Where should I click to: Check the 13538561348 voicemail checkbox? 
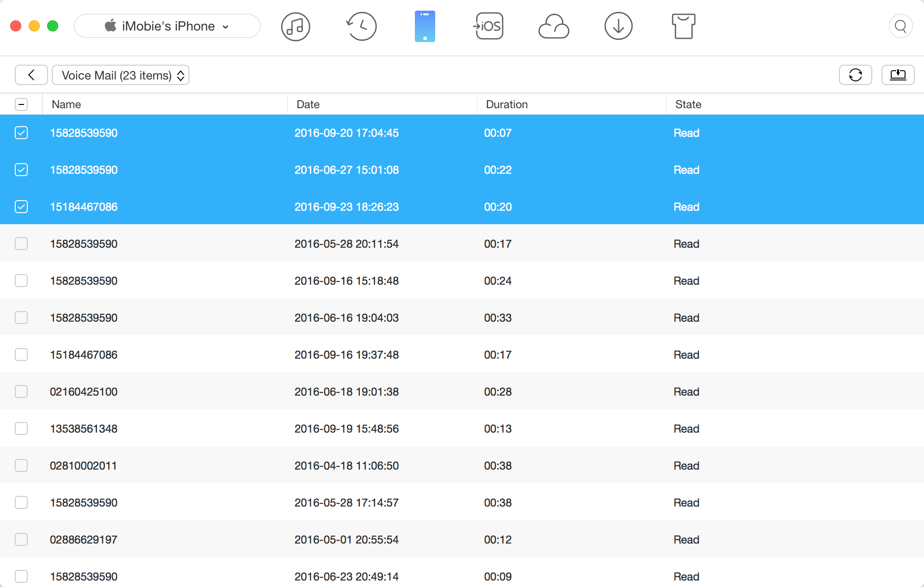tap(21, 428)
